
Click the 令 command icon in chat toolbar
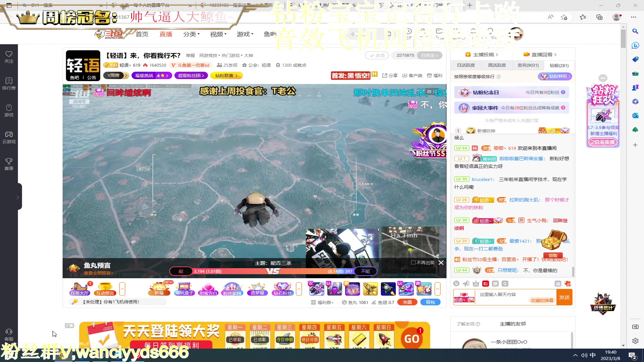pos(505,284)
